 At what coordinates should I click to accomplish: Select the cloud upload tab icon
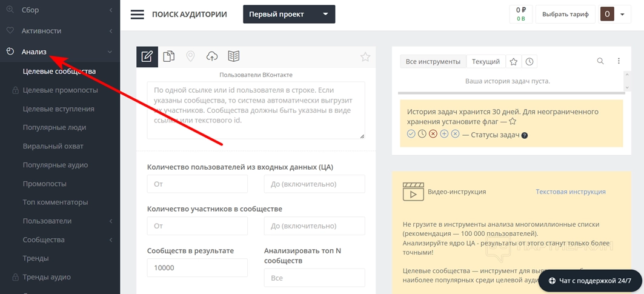click(x=212, y=56)
